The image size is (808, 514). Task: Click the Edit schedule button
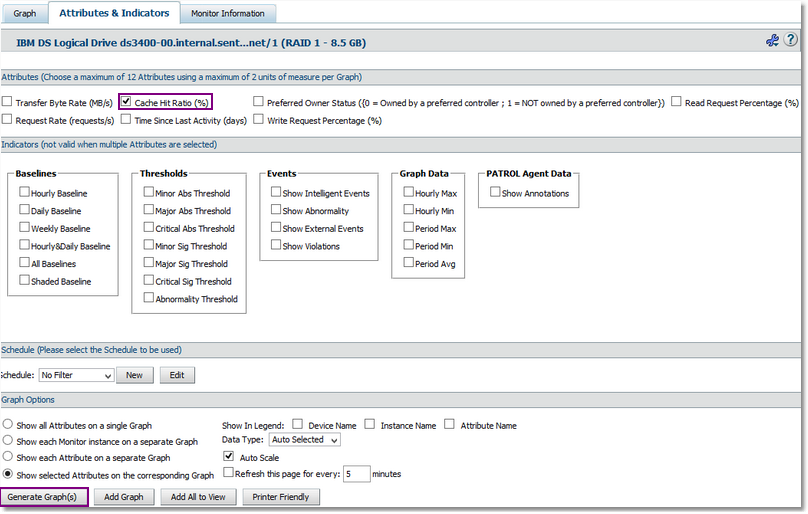(177, 375)
